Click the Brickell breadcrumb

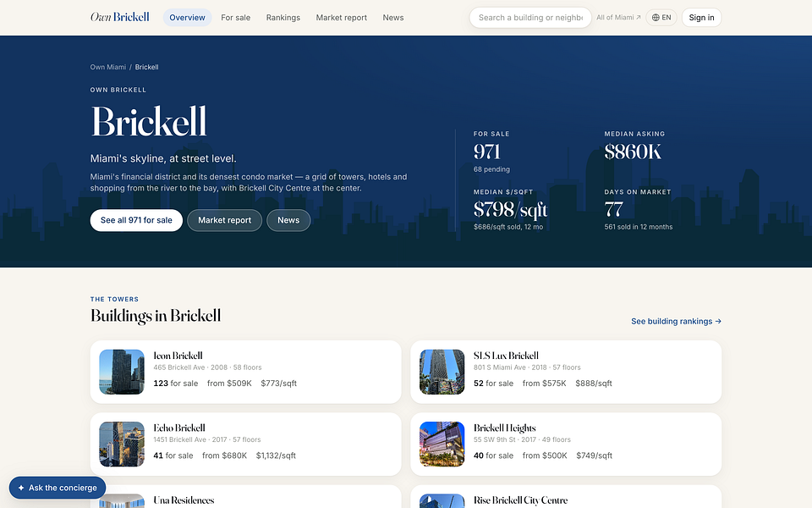coord(146,68)
